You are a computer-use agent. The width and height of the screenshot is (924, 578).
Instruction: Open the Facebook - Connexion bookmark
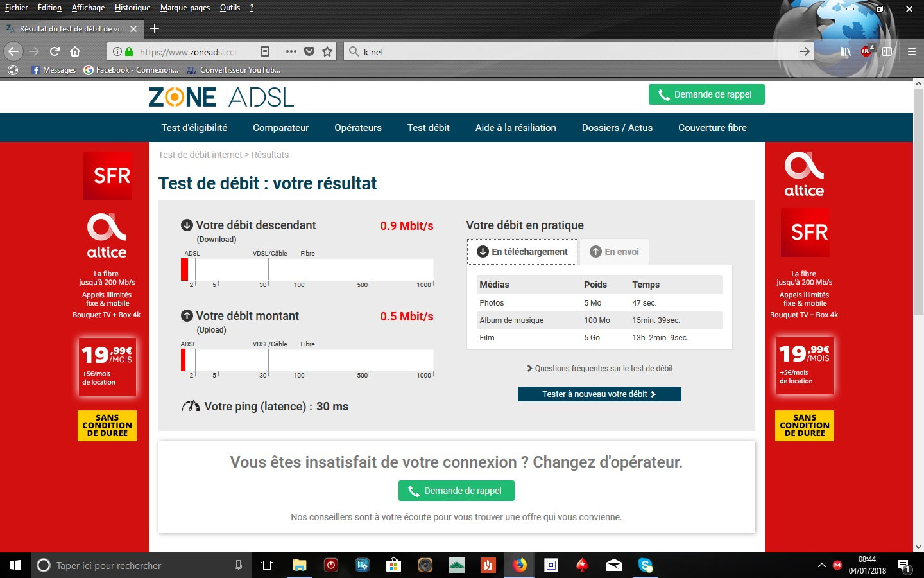point(131,70)
